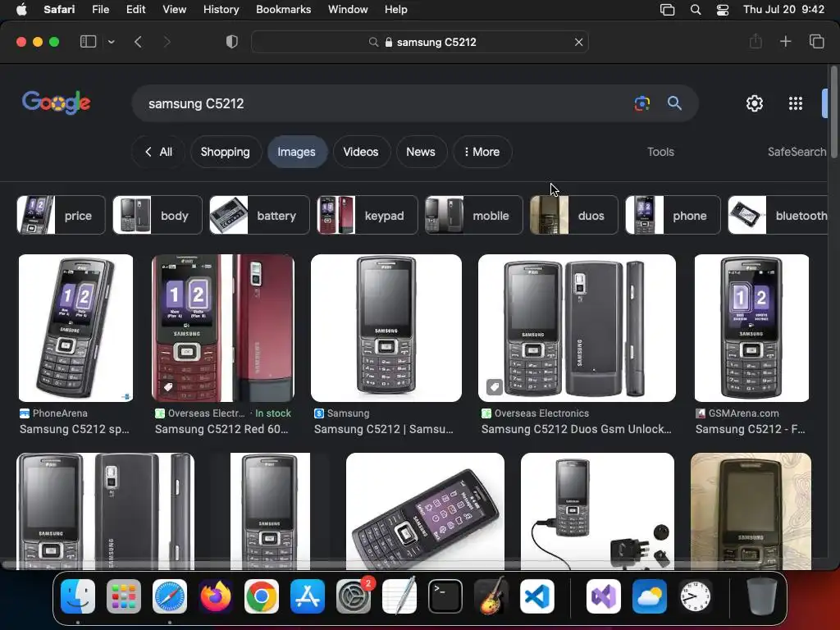Open Firefox from the Dock
This screenshot has height=630, width=840.
[216, 596]
